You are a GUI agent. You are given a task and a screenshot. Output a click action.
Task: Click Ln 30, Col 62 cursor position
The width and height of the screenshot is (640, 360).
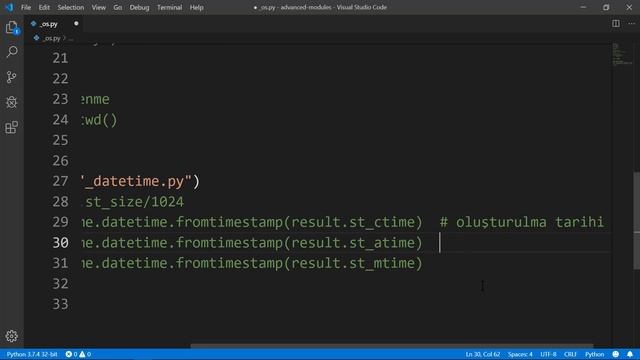pyautogui.click(x=482, y=354)
